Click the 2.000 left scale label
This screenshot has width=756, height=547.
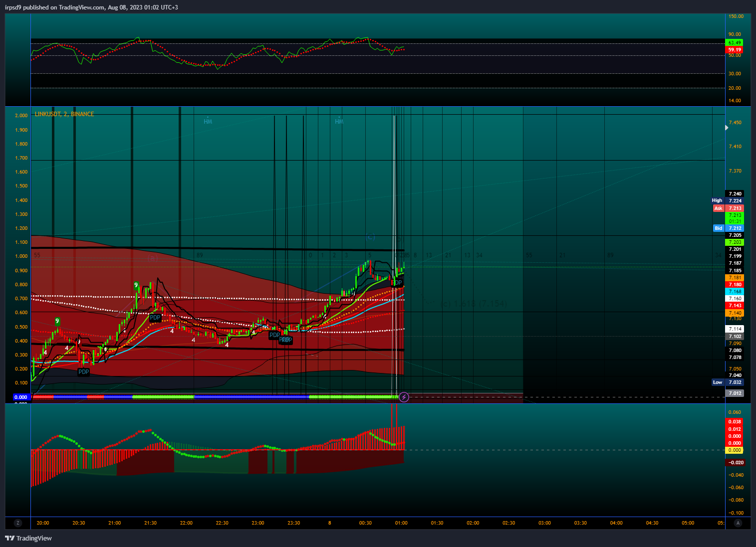(x=21, y=116)
